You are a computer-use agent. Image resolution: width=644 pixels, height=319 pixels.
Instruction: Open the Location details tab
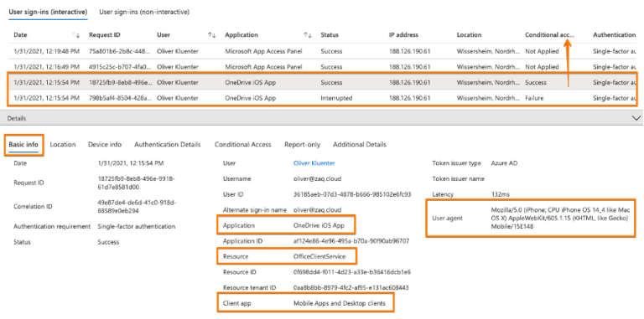(63, 144)
